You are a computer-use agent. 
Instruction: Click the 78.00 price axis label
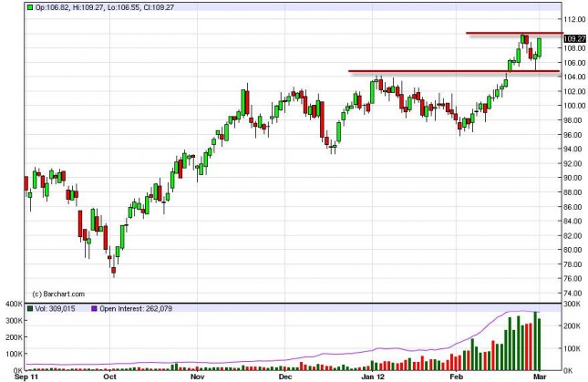[575, 264]
